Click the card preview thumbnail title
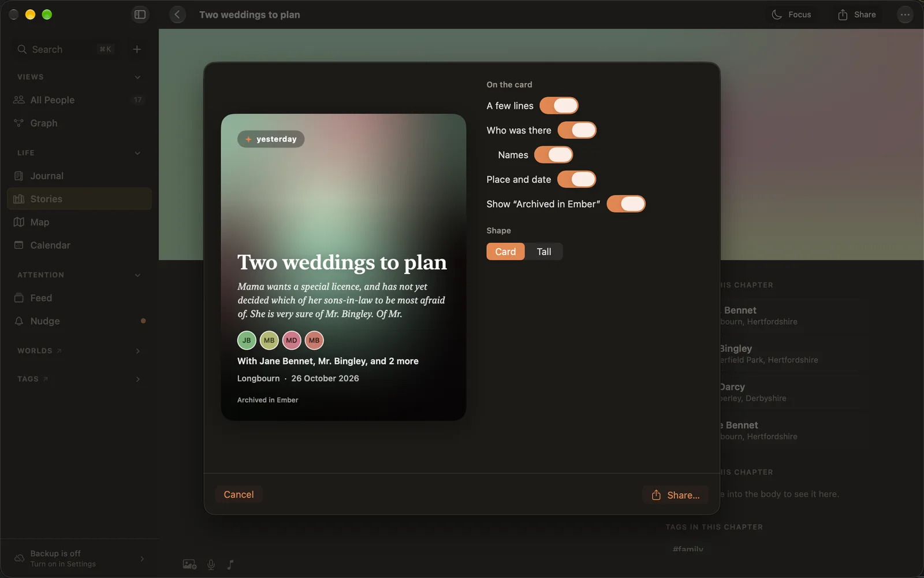924x578 pixels. coord(342,262)
